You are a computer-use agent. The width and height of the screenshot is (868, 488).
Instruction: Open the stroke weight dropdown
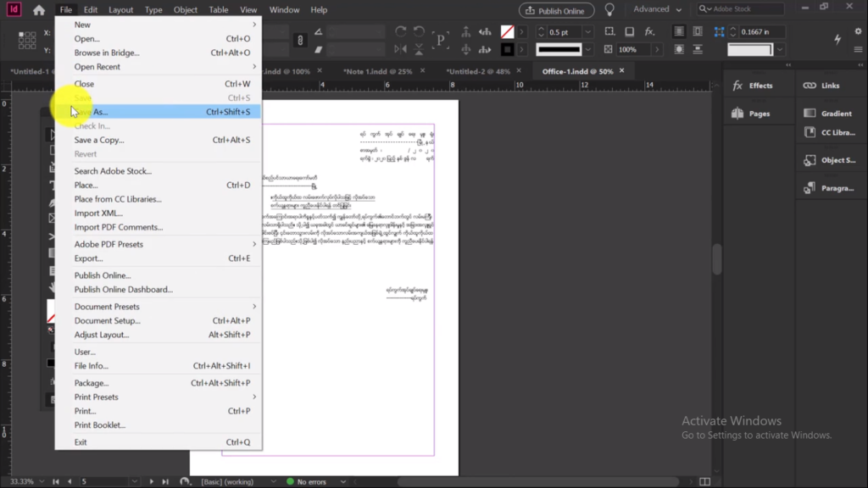coord(588,32)
